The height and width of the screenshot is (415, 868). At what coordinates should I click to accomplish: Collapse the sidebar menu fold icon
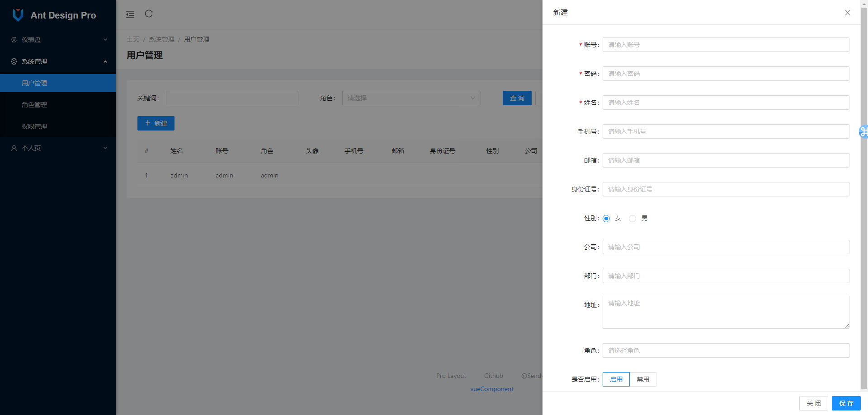coord(130,14)
